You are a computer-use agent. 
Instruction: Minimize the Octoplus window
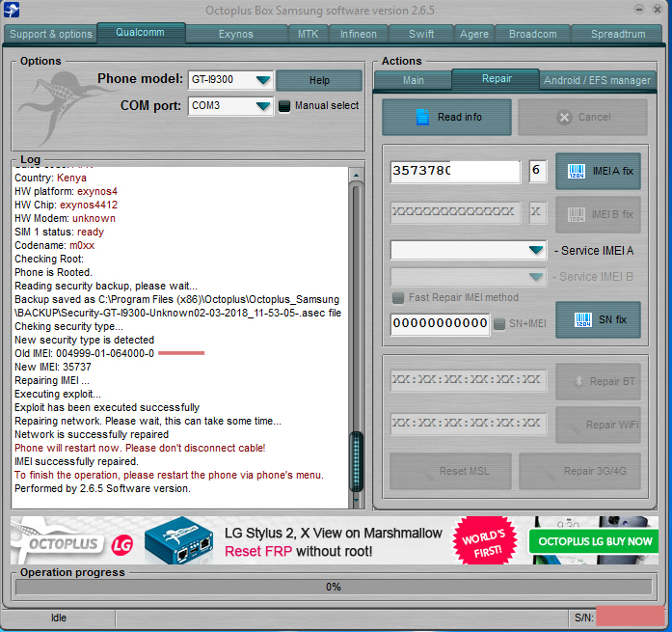pos(639,10)
